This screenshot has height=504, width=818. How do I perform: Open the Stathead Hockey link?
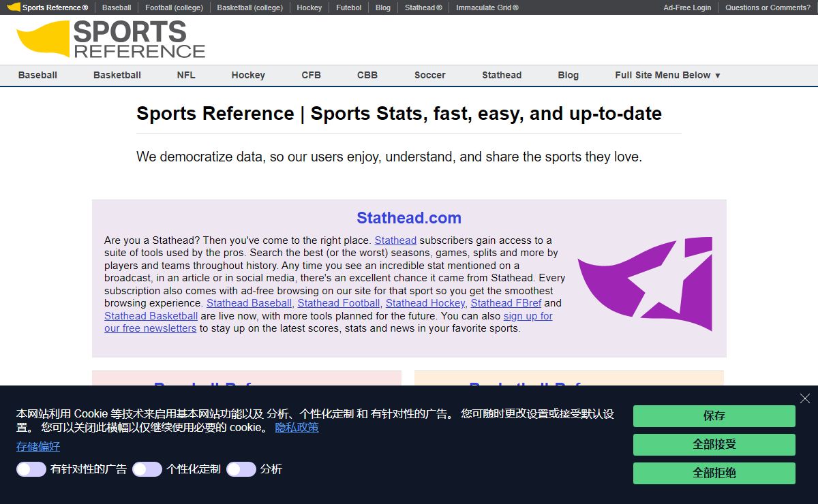tap(425, 303)
